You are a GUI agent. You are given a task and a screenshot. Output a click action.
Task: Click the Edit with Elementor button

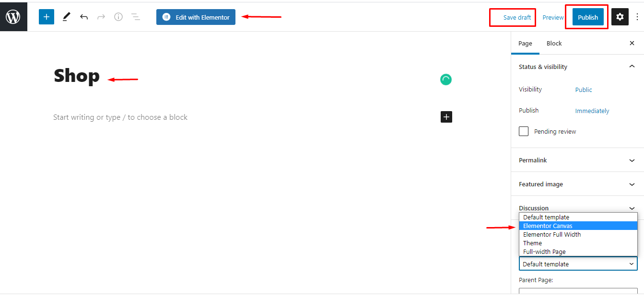pyautogui.click(x=196, y=17)
